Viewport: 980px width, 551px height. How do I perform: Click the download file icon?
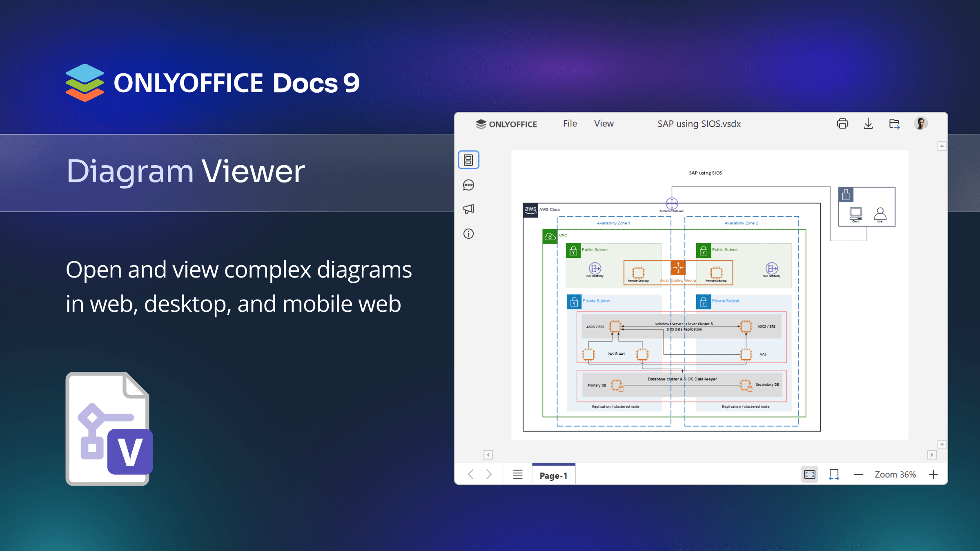[868, 124]
